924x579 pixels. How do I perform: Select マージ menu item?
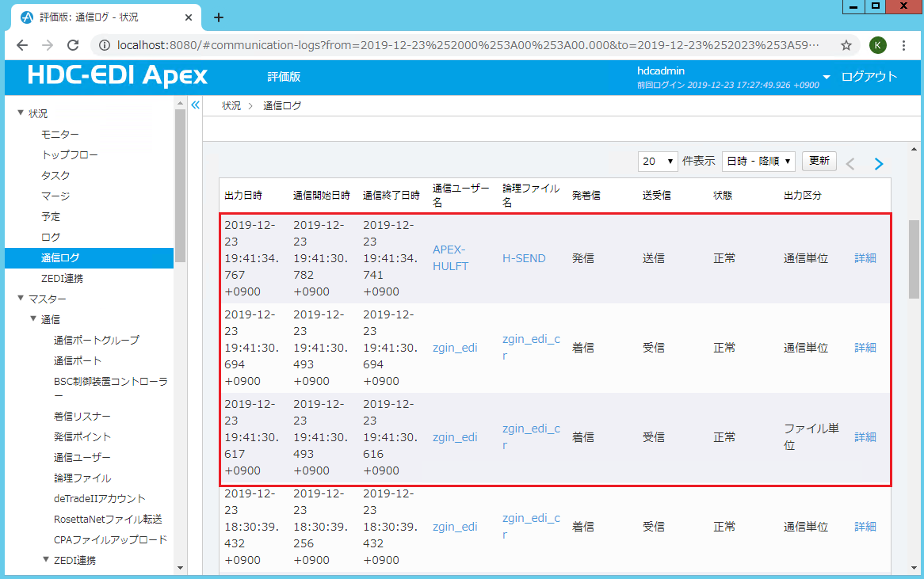[55, 196]
